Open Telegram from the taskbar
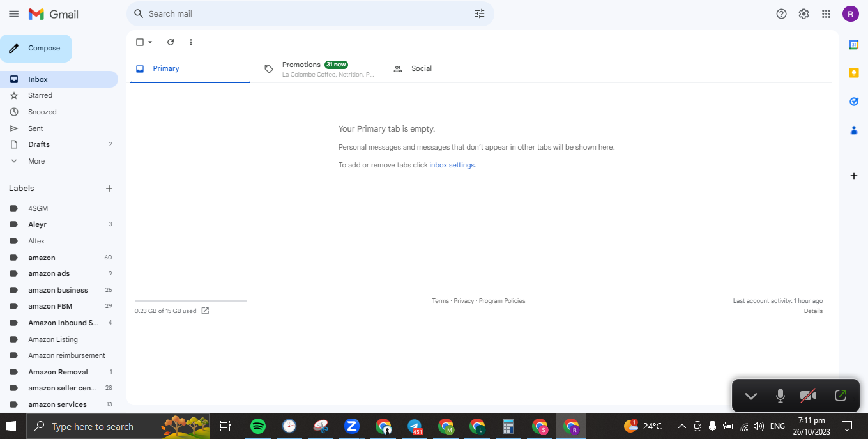Image resolution: width=868 pixels, height=439 pixels. pos(415,426)
